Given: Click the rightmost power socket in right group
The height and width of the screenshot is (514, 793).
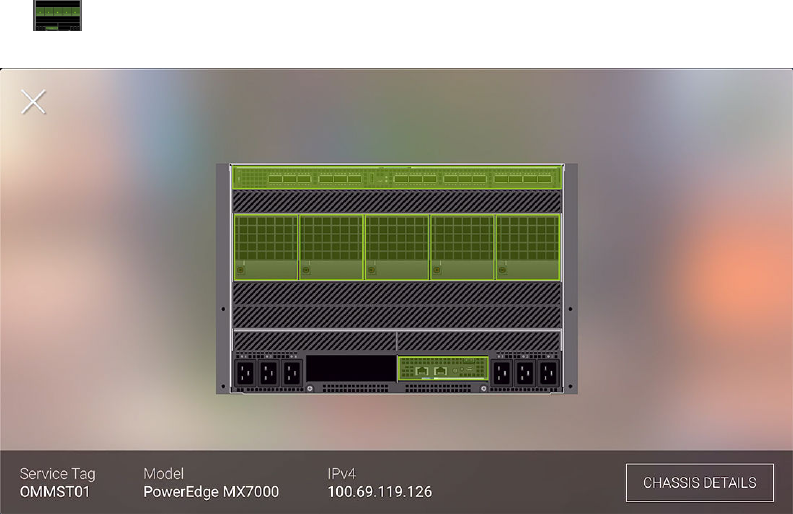Looking at the screenshot, I should pos(548,374).
